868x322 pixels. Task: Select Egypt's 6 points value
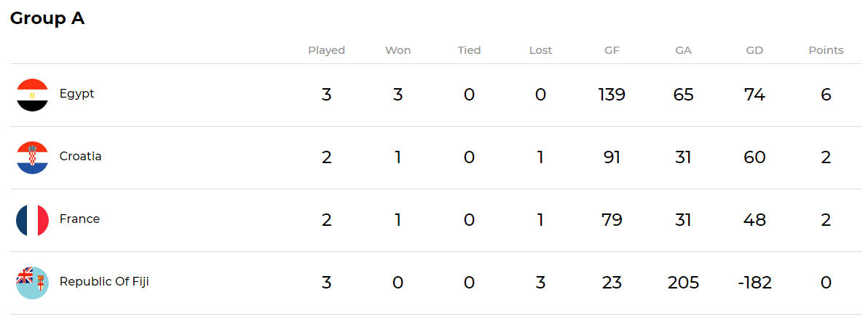pyautogui.click(x=826, y=95)
